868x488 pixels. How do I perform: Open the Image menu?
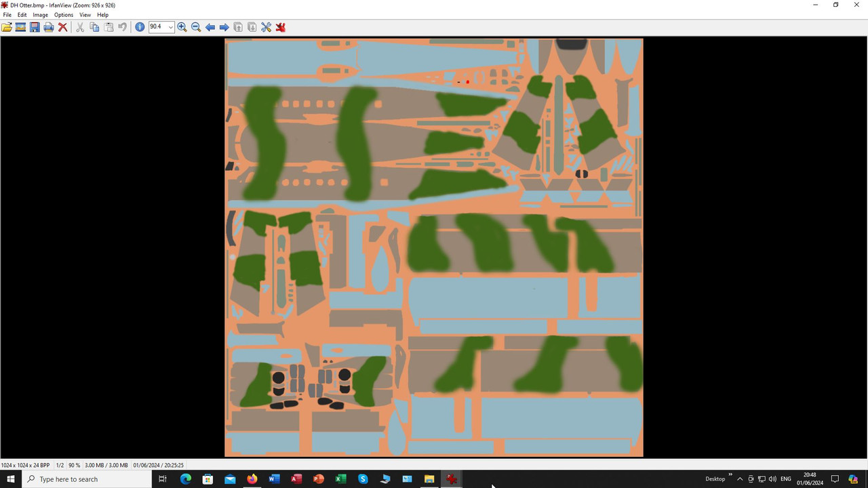coord(39,14)
